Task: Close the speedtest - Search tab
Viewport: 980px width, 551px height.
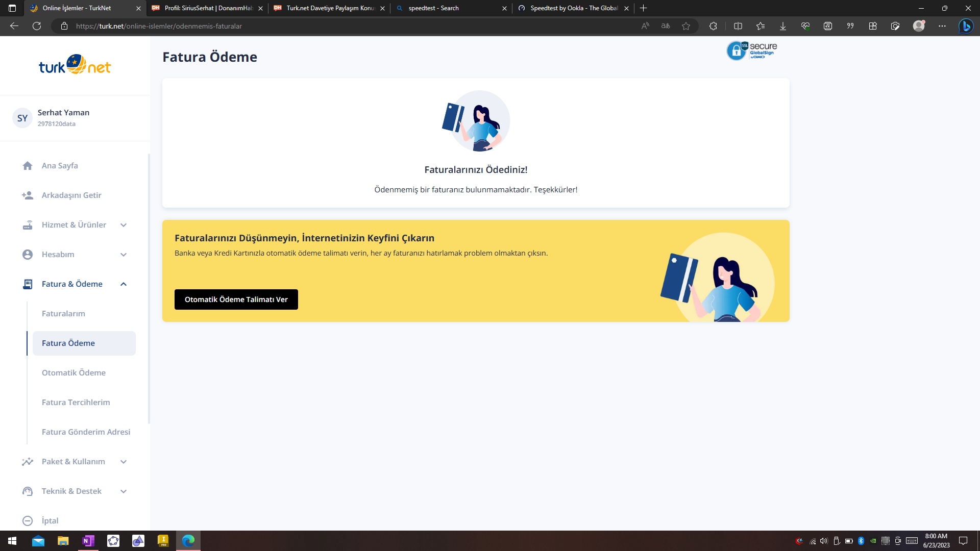Action: 504,8
